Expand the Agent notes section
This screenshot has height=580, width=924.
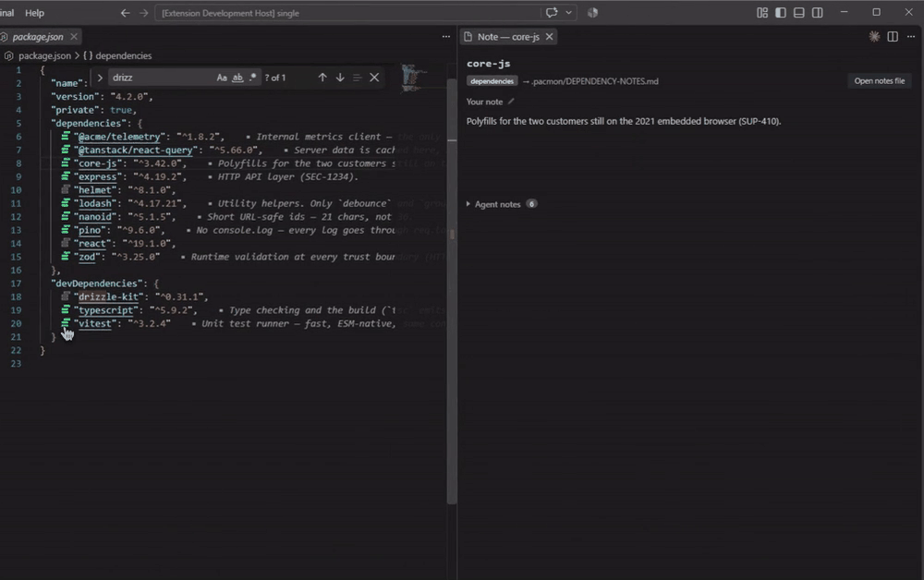(x=501, y=204)
